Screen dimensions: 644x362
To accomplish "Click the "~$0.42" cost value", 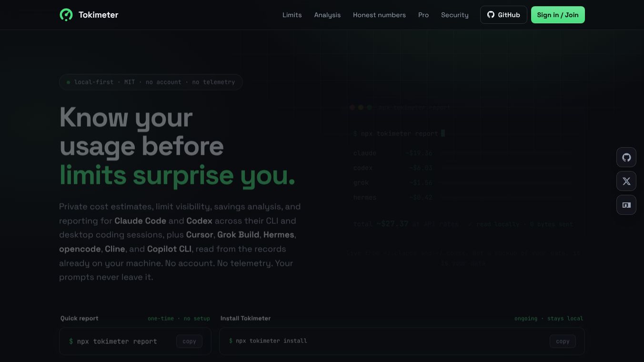I will point(421,197).
